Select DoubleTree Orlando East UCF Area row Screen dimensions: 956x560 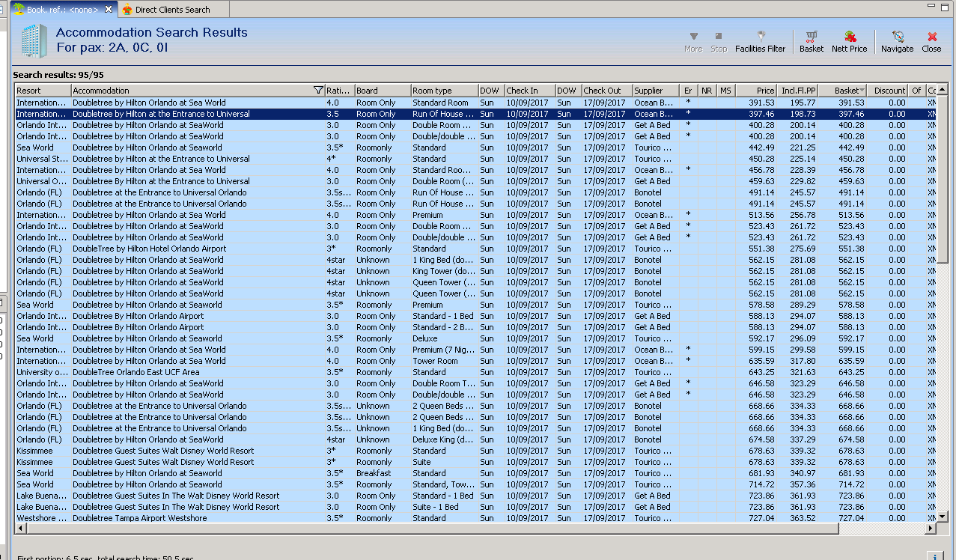tap(136, 372)
